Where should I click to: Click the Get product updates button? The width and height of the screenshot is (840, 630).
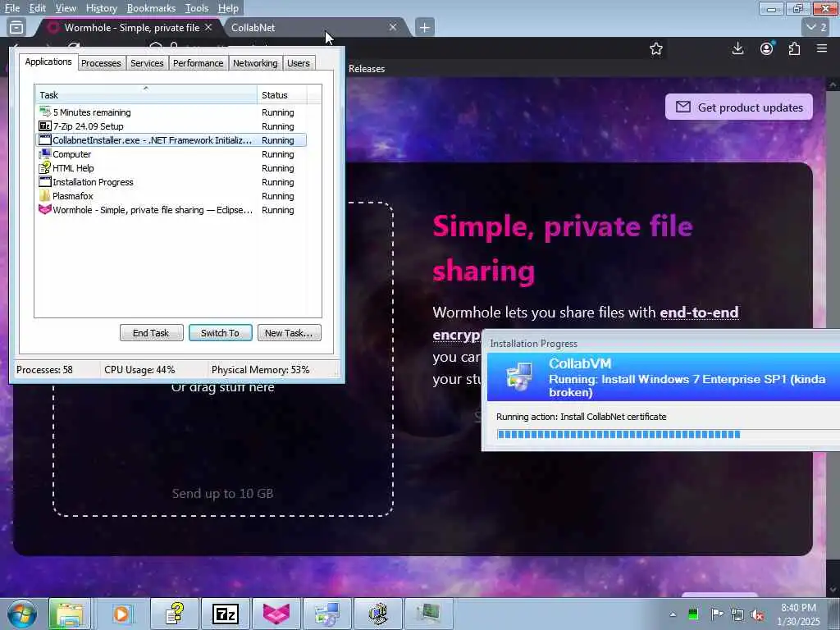[x=739, y=107]
